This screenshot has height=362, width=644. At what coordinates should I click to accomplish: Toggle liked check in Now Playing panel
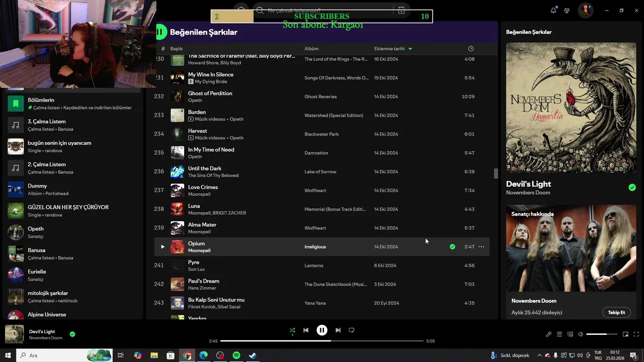(632, 188)
